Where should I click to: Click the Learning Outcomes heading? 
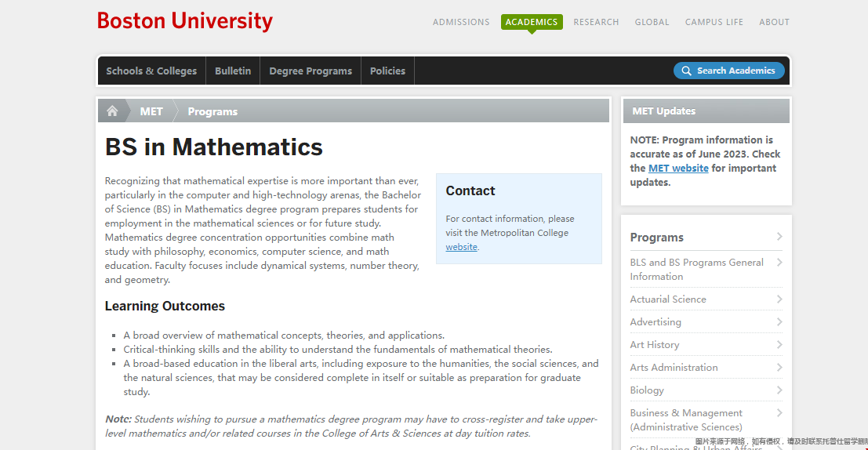[x=165, y=306]
